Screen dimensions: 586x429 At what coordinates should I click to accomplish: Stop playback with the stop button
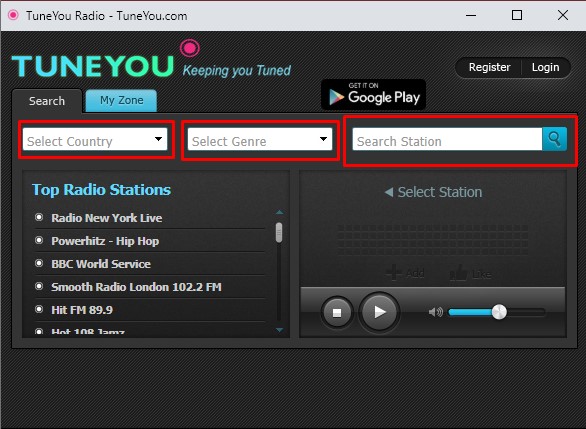tap(337, 312)
